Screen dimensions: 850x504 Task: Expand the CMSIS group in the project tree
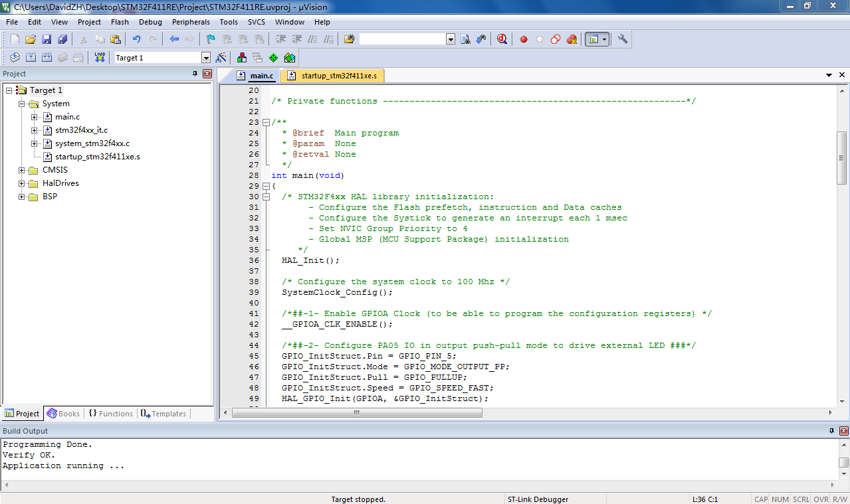tap(22, 170)
